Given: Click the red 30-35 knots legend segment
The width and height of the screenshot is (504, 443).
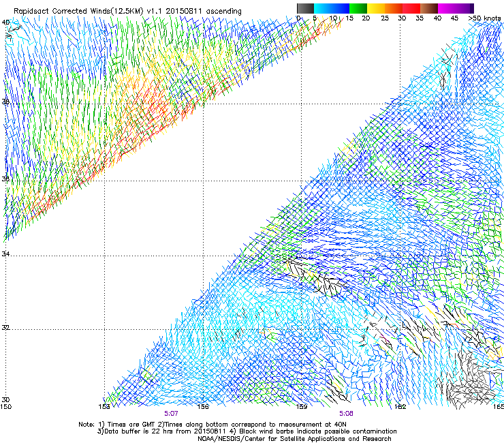Looking at the screenshot, I should [x=411, y=8].
